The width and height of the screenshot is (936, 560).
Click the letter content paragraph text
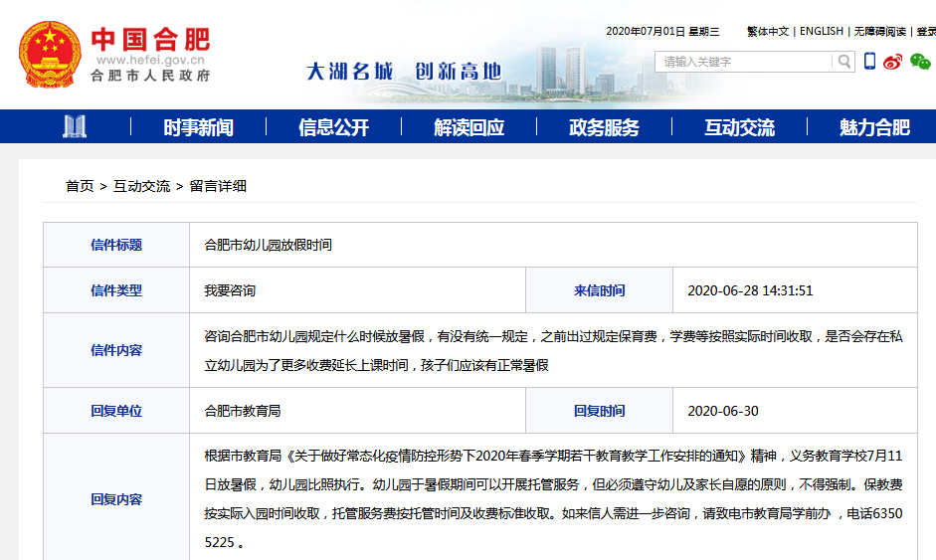(x=553, y=350)
